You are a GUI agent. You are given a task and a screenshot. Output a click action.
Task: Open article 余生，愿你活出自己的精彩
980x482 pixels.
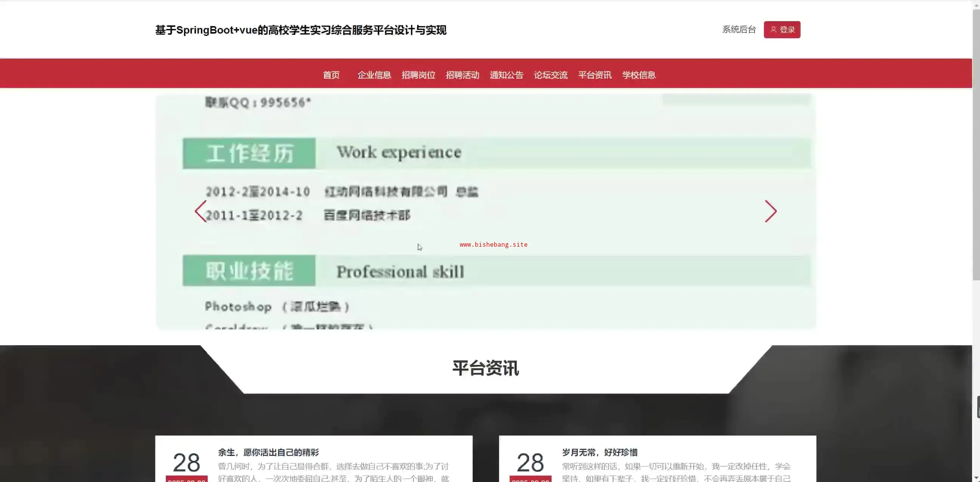point(268,452)
